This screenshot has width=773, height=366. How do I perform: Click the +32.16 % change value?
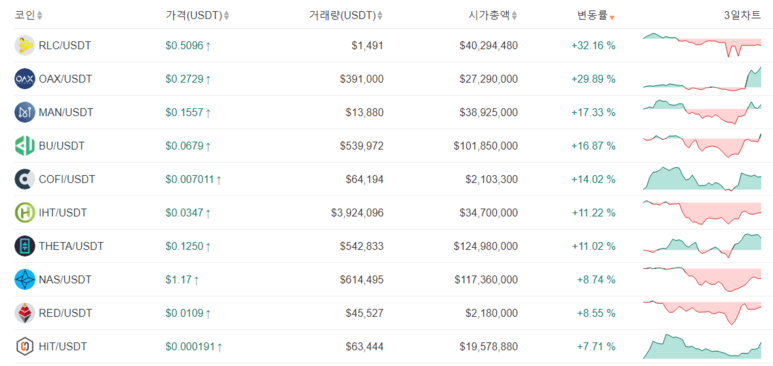tap(594, 45)
